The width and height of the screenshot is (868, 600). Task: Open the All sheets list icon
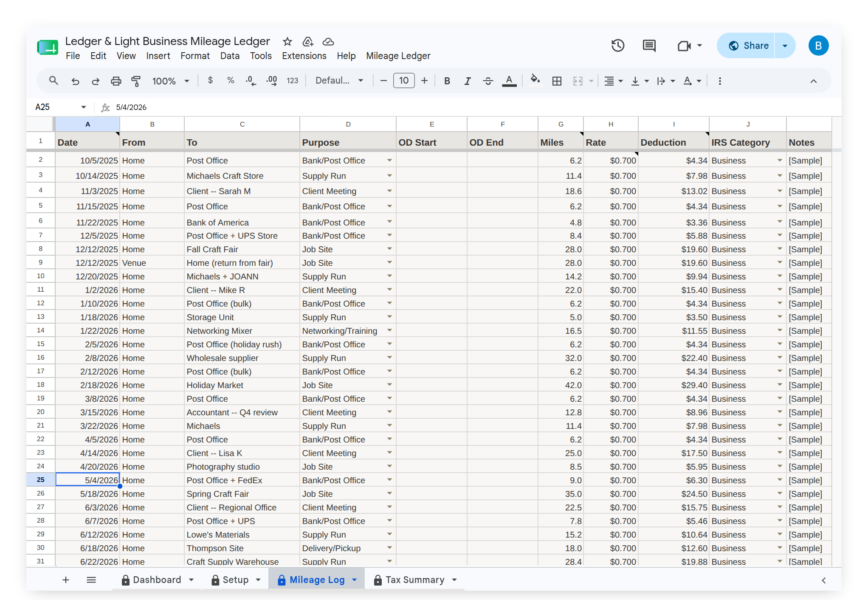[x=91, y=580]
